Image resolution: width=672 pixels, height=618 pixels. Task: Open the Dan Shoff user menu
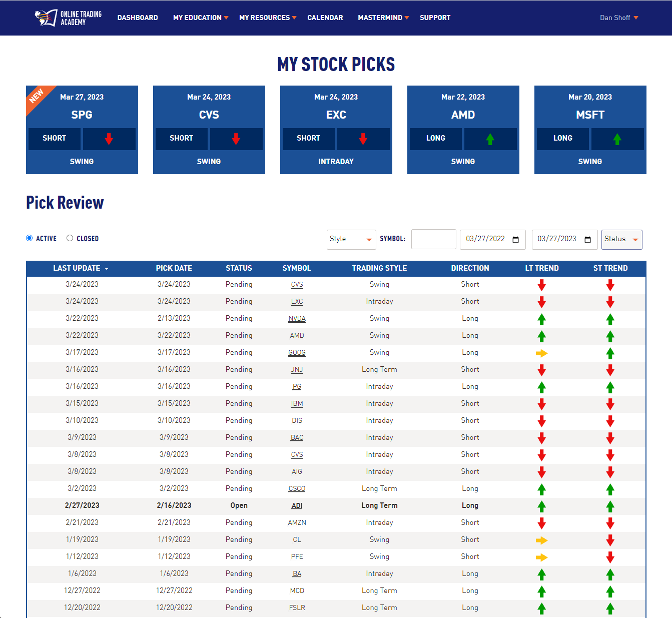619,18
